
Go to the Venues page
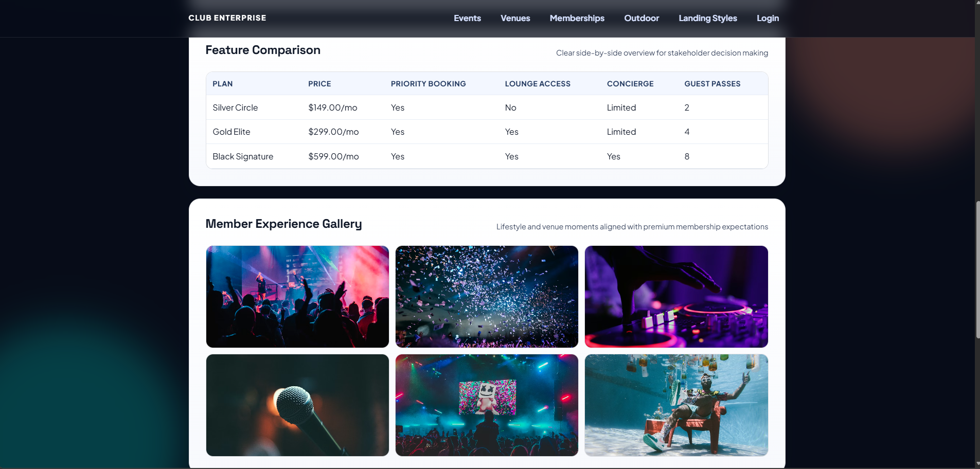pyautogui.click(x=515, y=18)
